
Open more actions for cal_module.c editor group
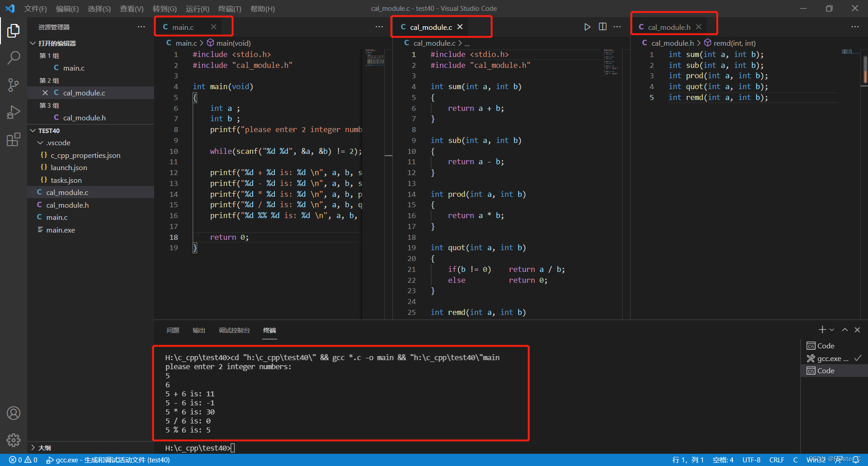tap(617, 27)
